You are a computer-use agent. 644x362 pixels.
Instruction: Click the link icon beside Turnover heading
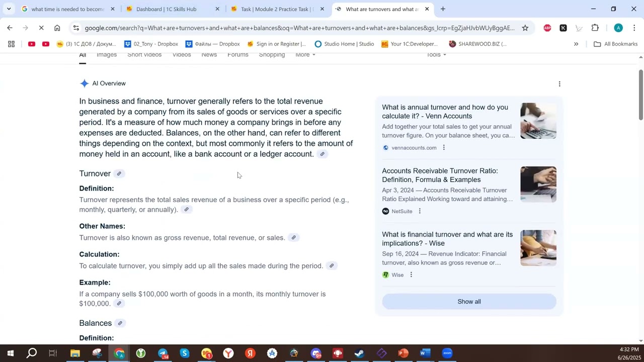(119, 173)
